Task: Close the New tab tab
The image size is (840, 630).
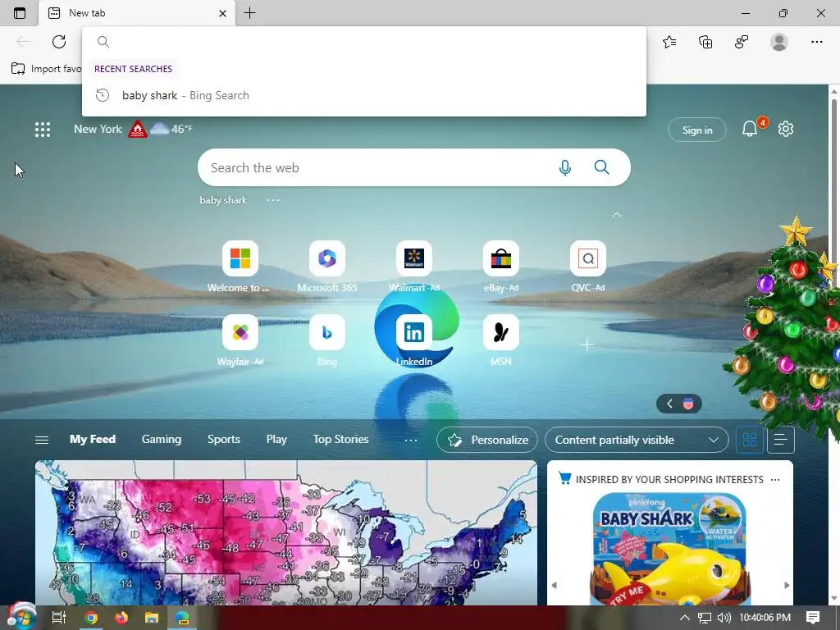Action: pyautogui.click(x=223, y=13)
